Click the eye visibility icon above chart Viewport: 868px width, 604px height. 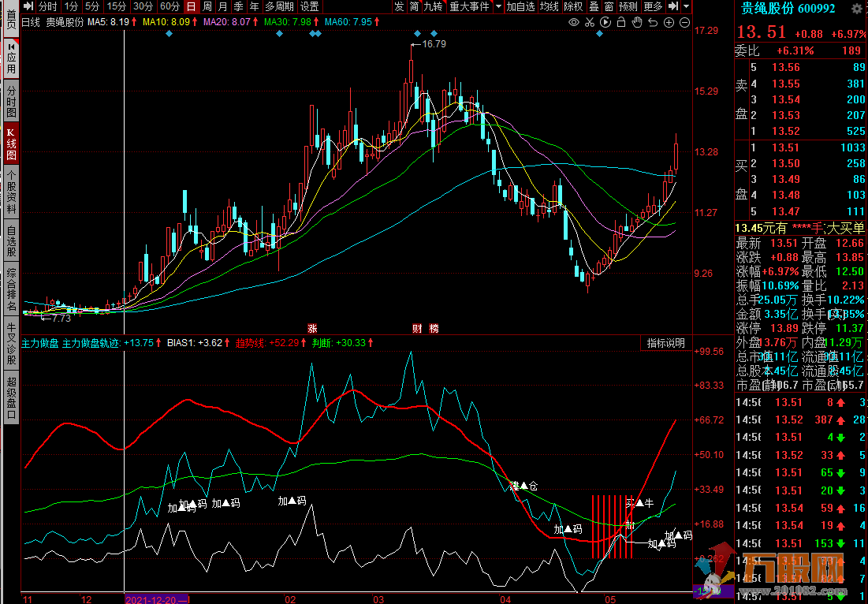click(x=574, y=23)
